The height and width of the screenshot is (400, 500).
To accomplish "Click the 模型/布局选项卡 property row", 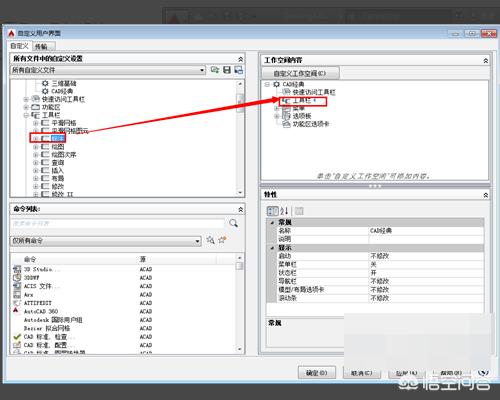I will click(380, 289).
